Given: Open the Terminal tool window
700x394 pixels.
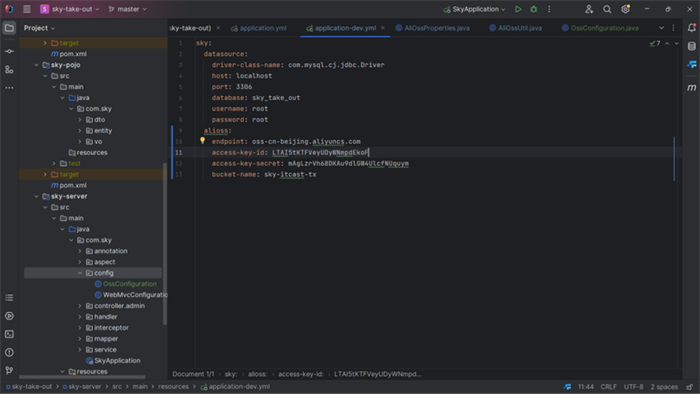Looking at the screenshot, I should coord(9,334).
